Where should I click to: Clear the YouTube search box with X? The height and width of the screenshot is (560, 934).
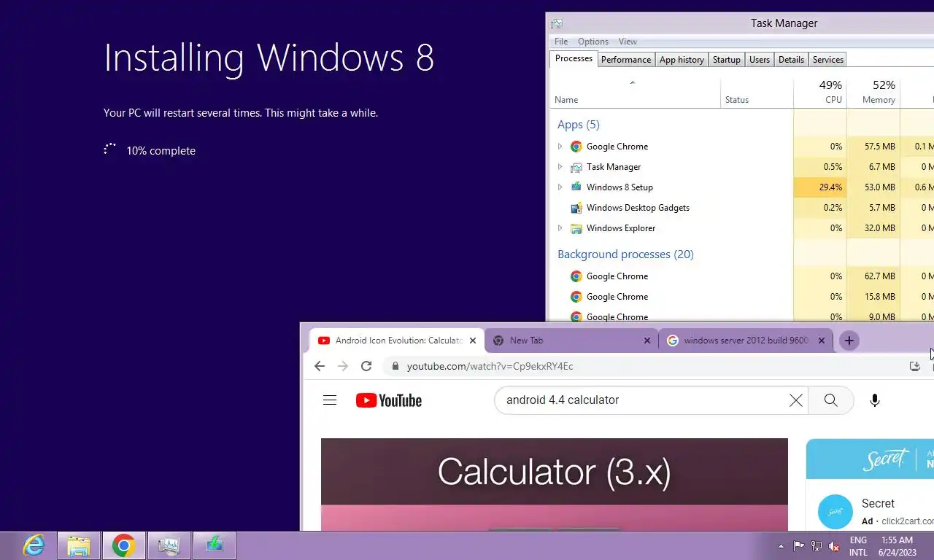click(x=796, y=400)
